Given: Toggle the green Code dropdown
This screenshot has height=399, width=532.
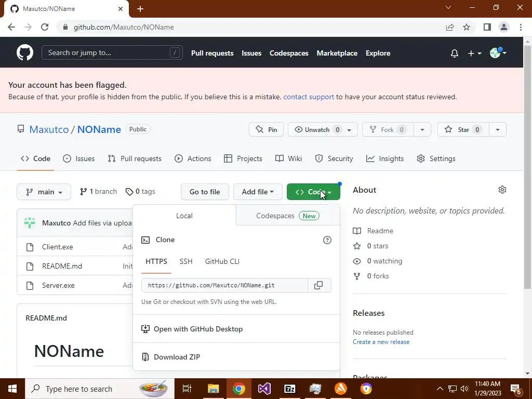Looking at the screenshot, I should click(x=313, y=192).
